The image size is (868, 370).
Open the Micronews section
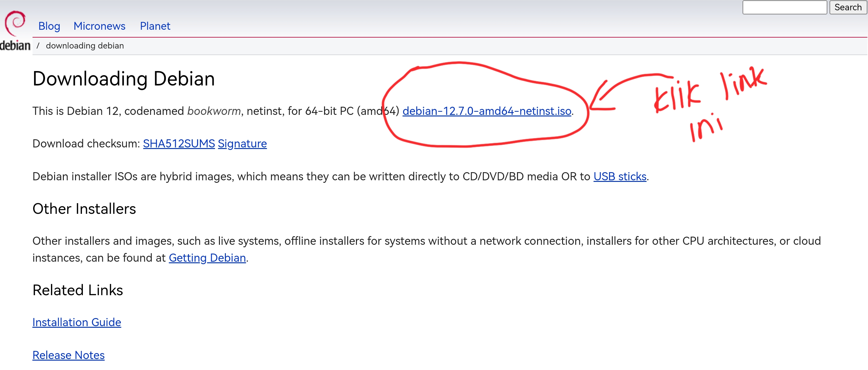[x=99, y=26]
